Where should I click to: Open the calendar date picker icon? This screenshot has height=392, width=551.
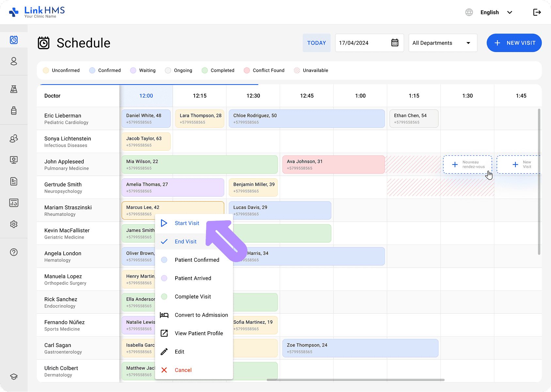pyautogui.click(x=395, y=43)
